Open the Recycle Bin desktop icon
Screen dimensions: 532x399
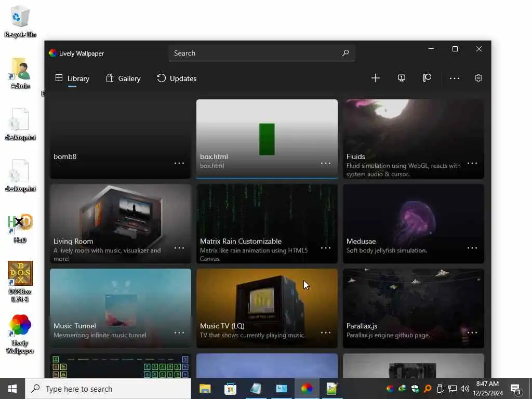[x=20, y=21]
